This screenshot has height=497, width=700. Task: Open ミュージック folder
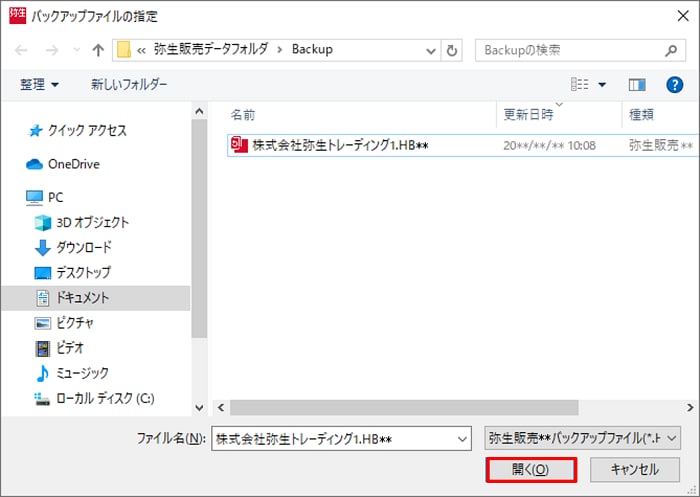coord(83,372)
